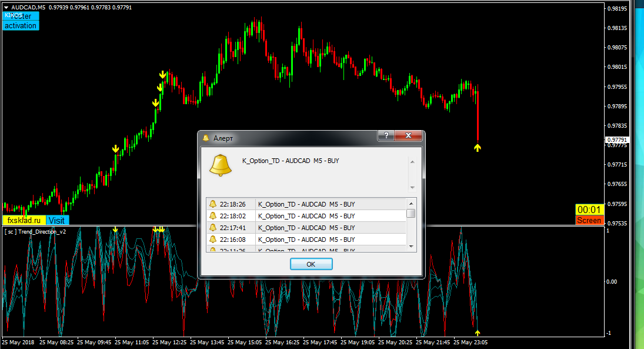
Task: Click the current price label 0.97791
Action: [x=618, y=140]
